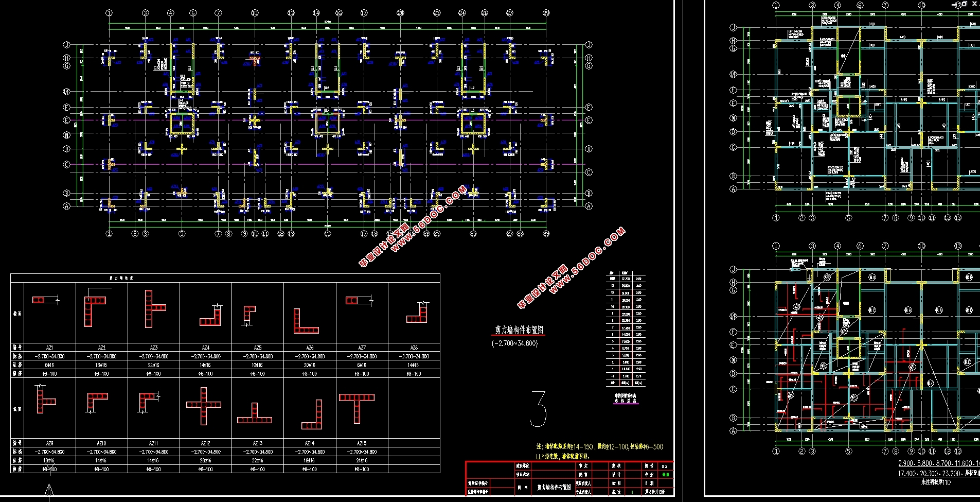Select the AZ15 label in the table
Screen dimensions: 980x502
[362, 443]
